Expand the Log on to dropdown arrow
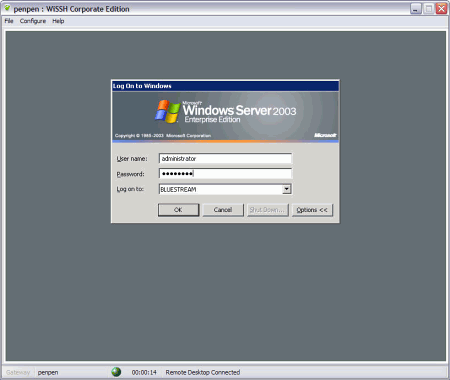This screenshot has width=450, height=380. tap(286, 189)
